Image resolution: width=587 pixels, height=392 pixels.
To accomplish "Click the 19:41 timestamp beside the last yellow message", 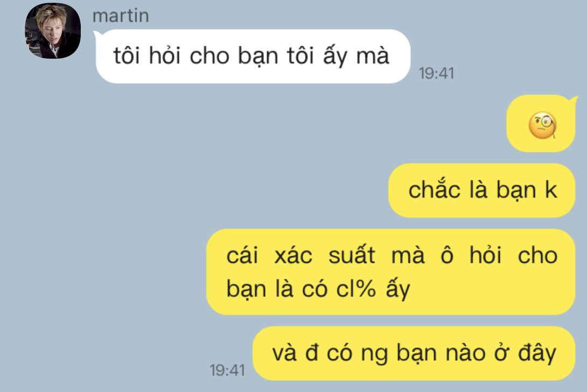I will coord(227,370).
